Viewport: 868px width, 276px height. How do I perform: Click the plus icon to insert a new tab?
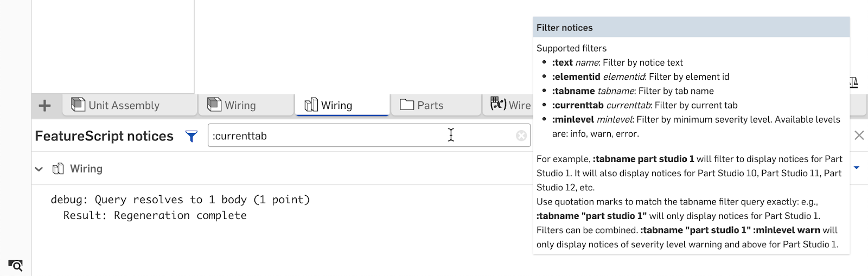pyautogui.click(x=45, y=105)
